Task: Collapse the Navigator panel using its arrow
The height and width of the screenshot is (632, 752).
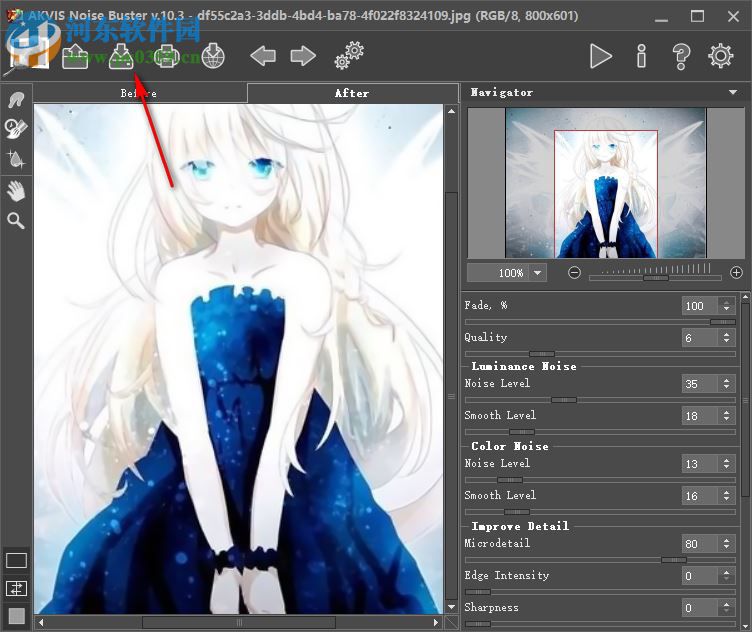Action: coord(733,93)
